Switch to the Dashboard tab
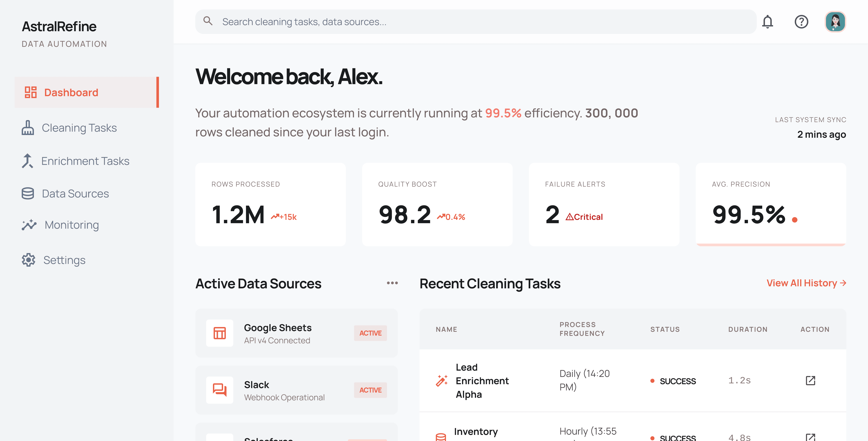The image size is (868, 441). pos(71,92)
